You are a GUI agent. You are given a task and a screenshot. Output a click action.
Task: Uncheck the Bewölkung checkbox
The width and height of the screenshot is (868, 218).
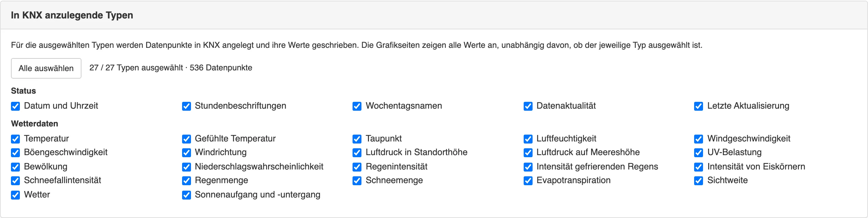[15, 167]
